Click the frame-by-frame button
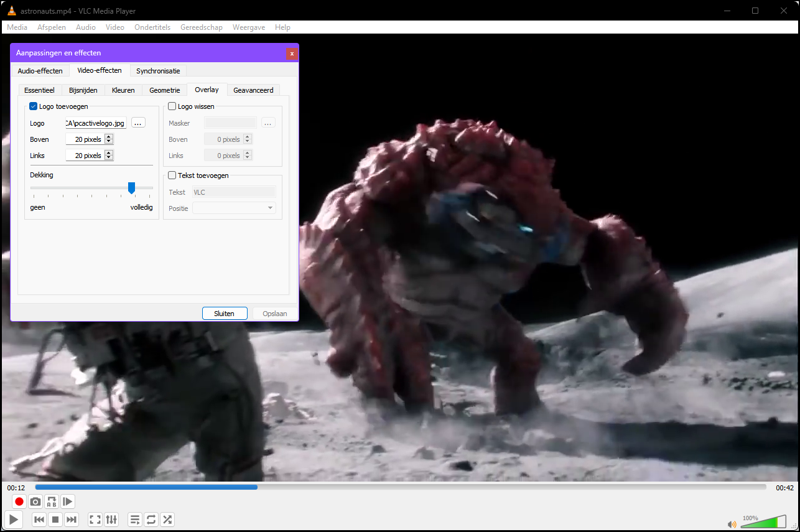The image size is (800, 532). (68, 502)
